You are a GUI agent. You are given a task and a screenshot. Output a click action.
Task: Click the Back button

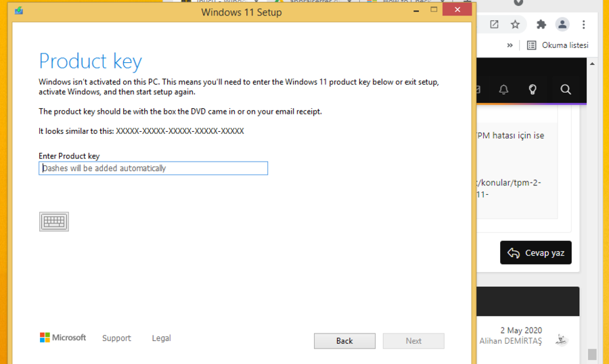[x=344, y=341]
